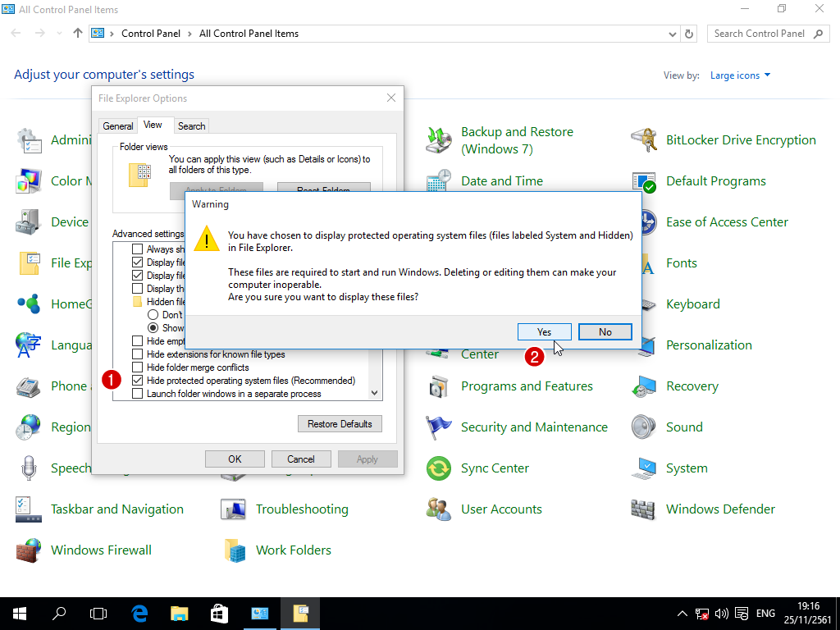Click No in the Warning dialog
840x630 pixels.
click(x=605, y=331)
